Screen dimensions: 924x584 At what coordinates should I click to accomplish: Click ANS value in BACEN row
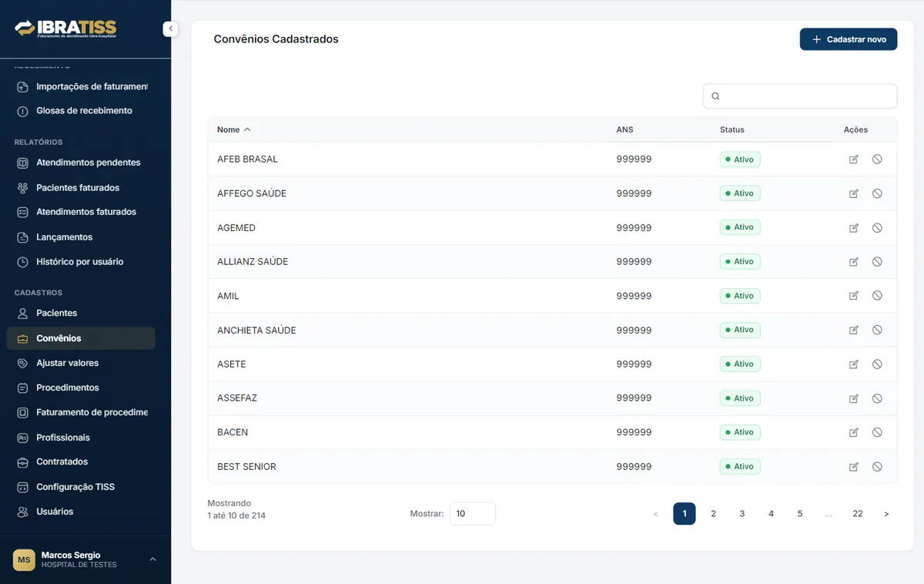tap(634, 432)
